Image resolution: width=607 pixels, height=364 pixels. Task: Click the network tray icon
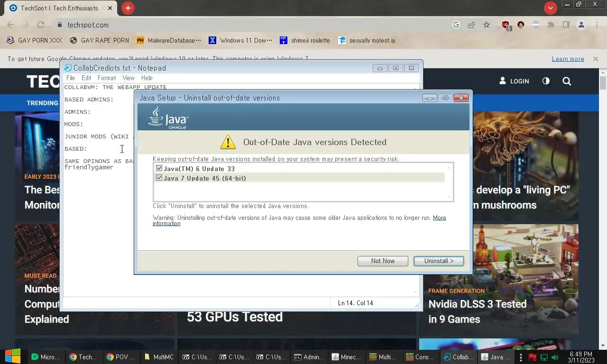point(544,357)
